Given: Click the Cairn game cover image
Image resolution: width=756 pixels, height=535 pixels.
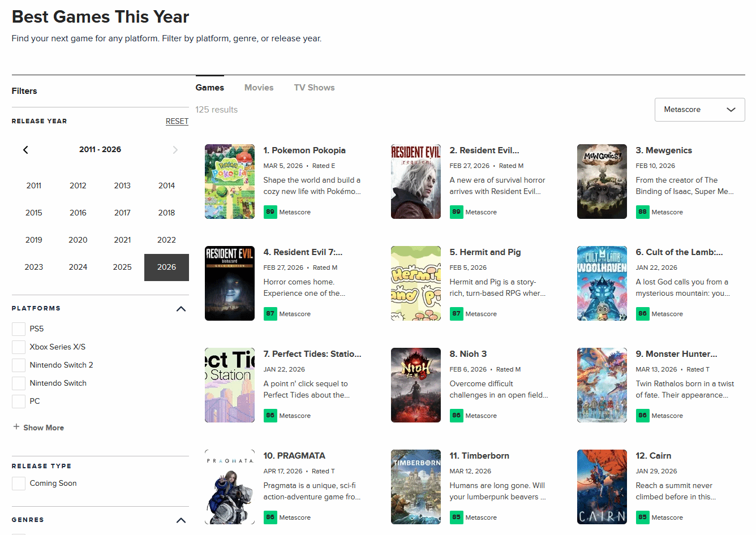Looking at the screenshot, I should [602, 487].
